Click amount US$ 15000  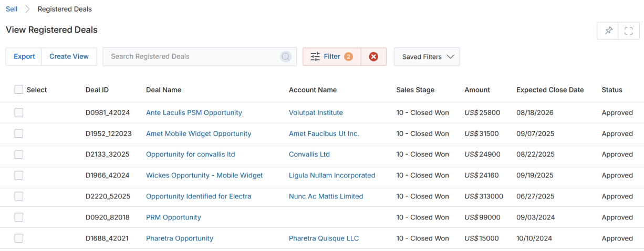coord(482,238)
